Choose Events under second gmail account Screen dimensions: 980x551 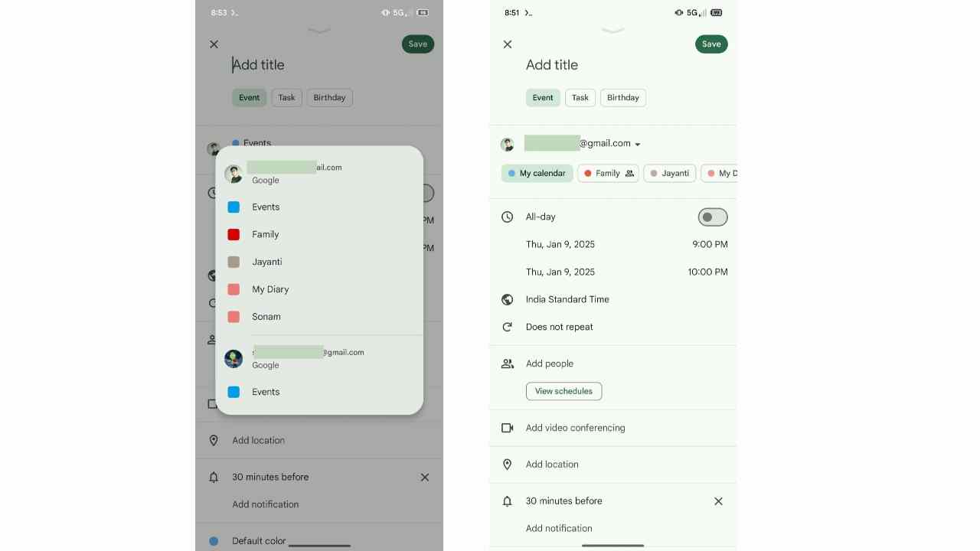pos(319,392)
